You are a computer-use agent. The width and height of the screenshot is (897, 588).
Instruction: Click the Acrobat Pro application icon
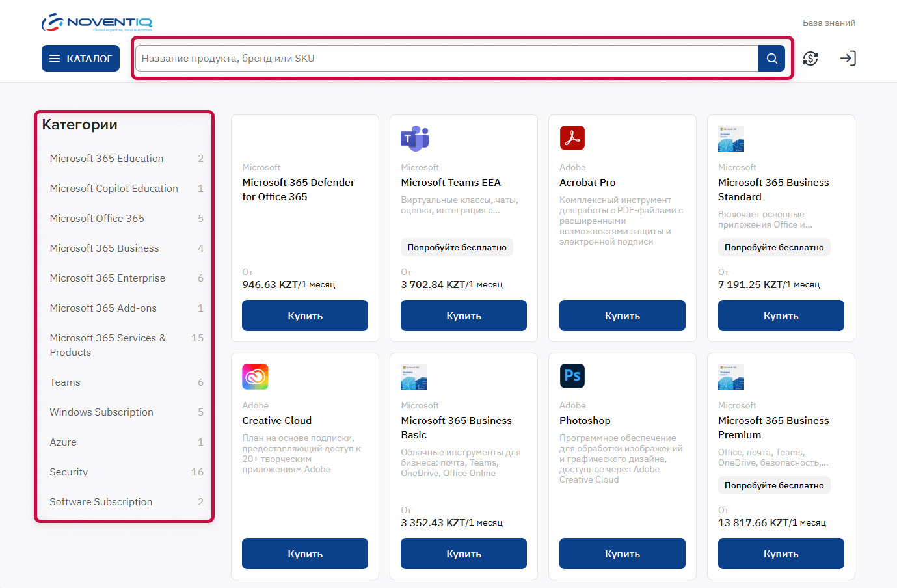[572, 138]
